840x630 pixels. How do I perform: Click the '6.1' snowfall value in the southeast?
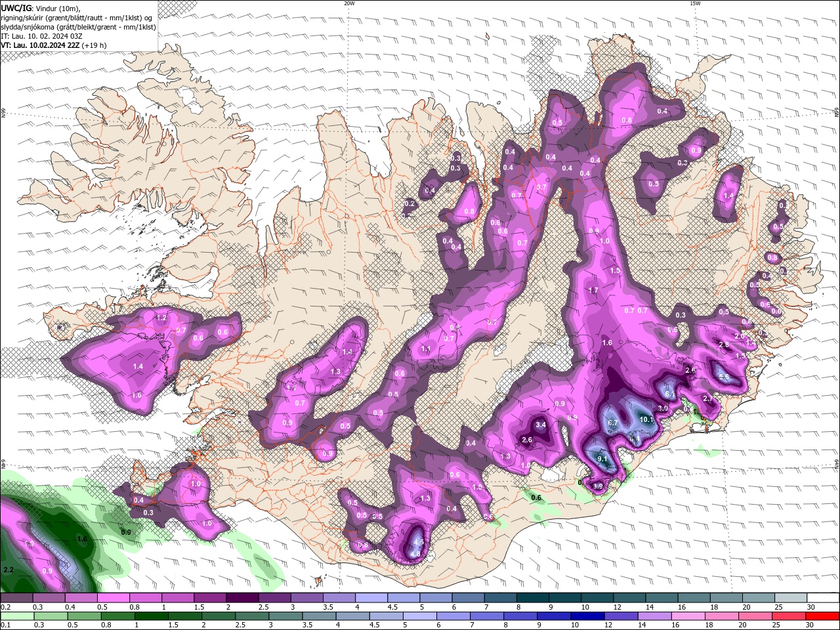[670, 394]
